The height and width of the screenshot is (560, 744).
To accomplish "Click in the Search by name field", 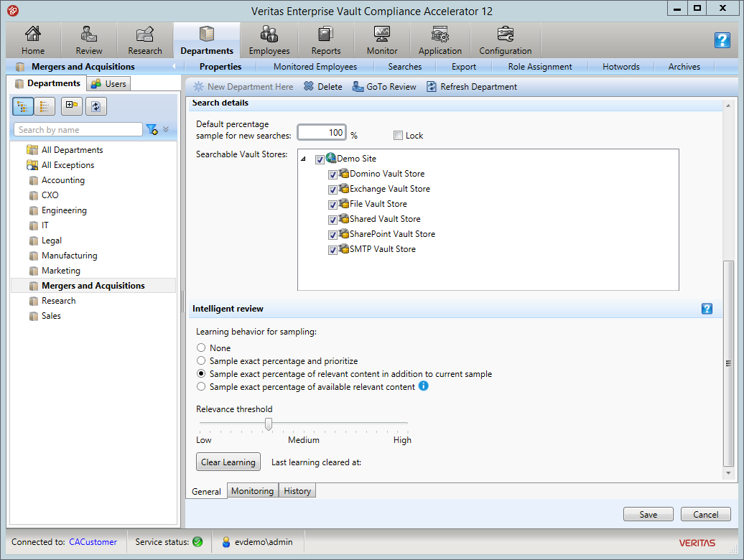I will [x=78, y=129].
